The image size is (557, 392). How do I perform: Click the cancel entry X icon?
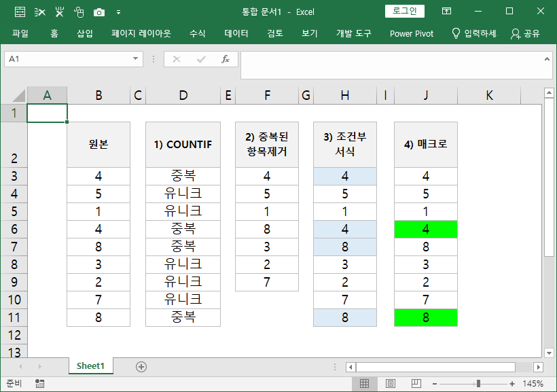(177, 59)
